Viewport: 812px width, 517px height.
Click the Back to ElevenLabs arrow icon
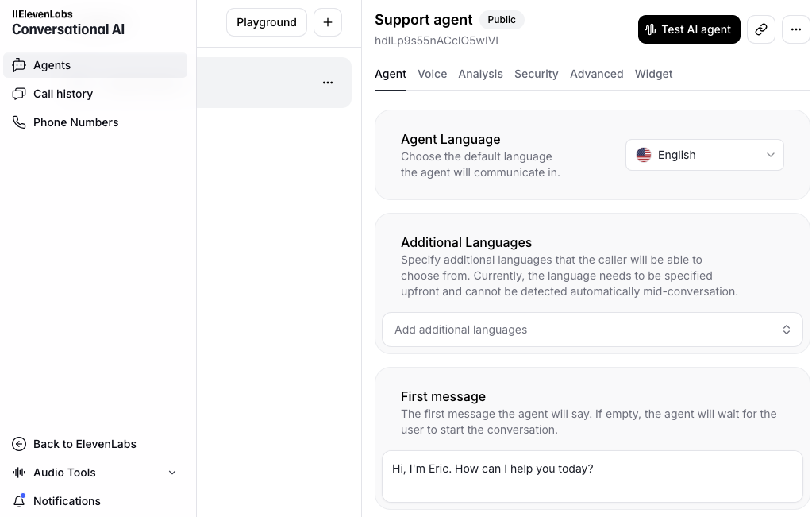click(19, 444)
